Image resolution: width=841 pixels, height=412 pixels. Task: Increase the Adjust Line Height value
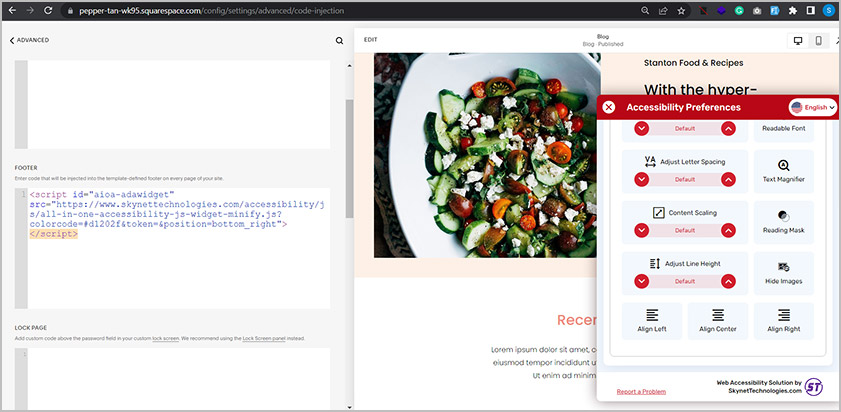tap(728, 281)
